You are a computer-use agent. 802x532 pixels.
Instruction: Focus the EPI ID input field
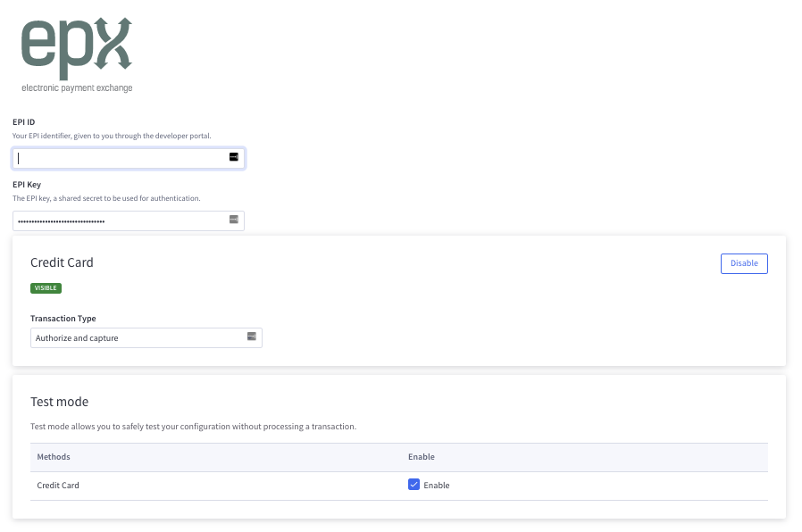coord(129,158)
